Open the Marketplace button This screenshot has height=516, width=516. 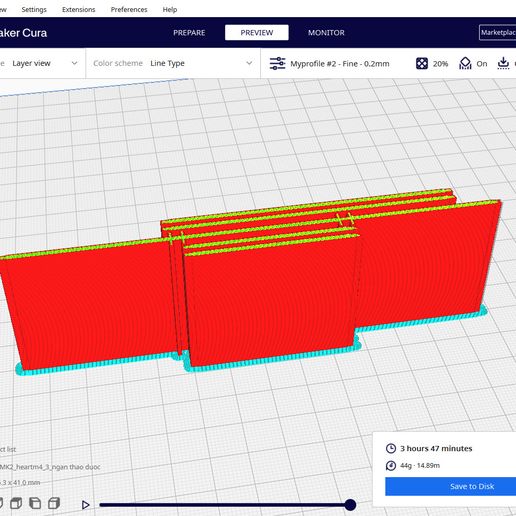point(498,33)
